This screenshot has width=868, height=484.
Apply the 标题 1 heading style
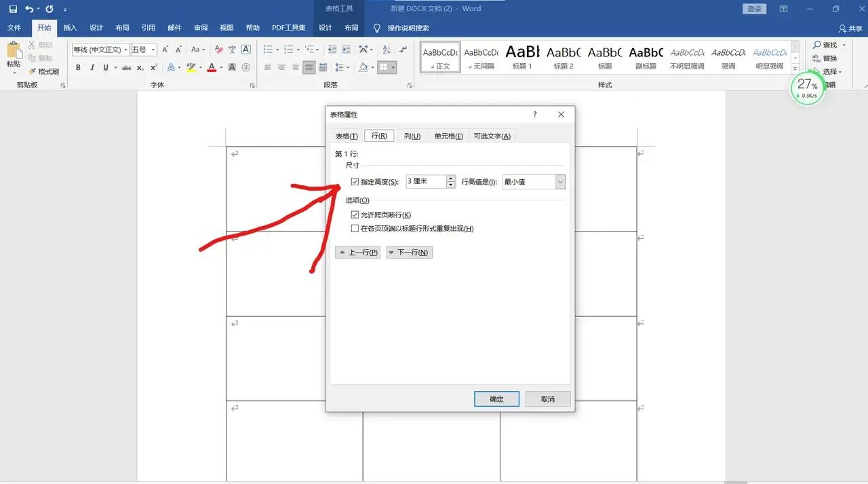[522, 57]
